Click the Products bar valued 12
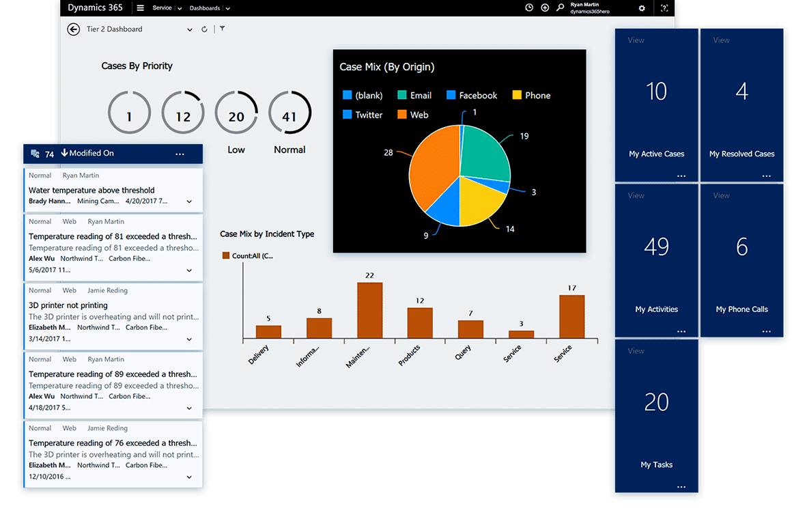The image size is (807, 532). tap(420, 323)
